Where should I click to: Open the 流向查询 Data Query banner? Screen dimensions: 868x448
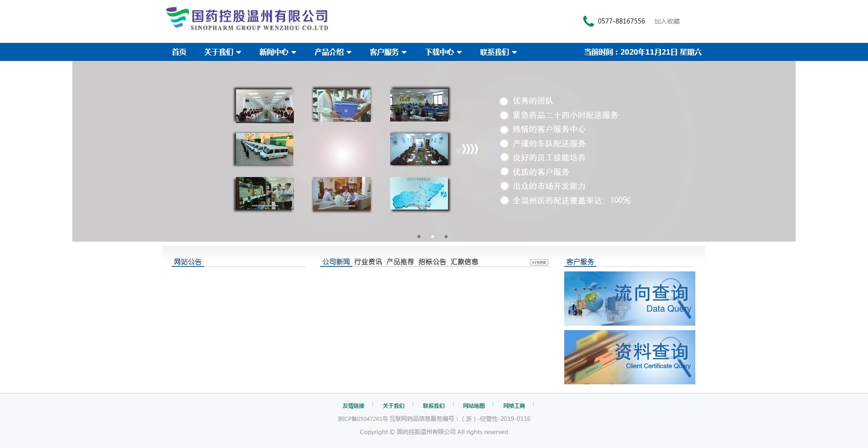629,298
